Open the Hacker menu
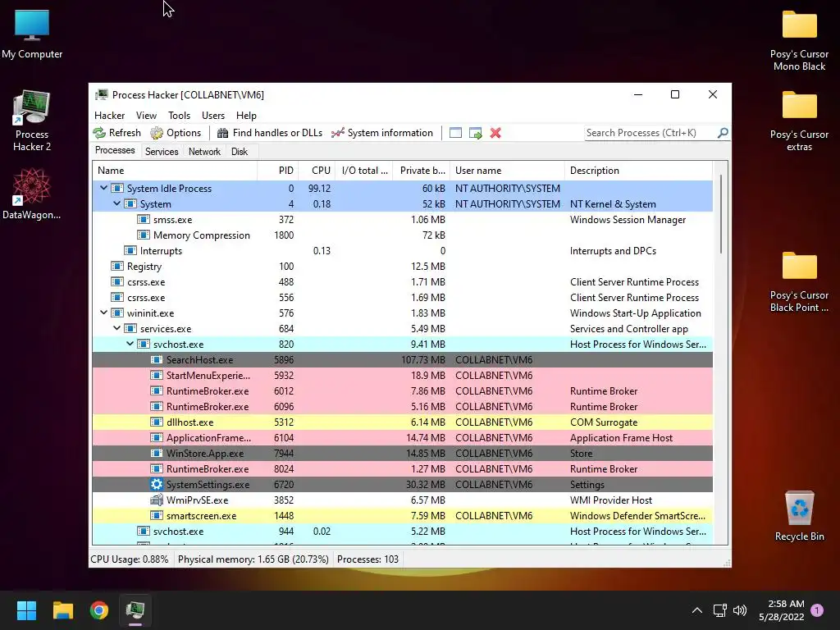The height and width of the screenshot is (630, 840). (109, 115)
